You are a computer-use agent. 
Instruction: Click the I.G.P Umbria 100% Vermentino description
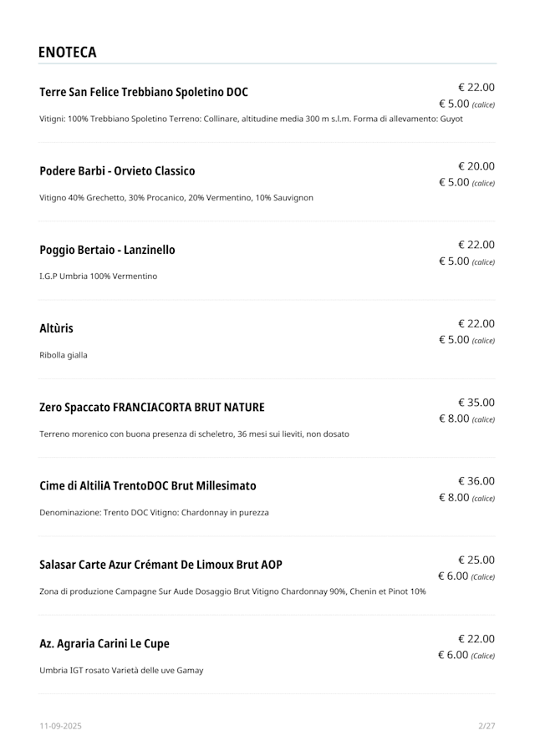(x=98, y=276)
